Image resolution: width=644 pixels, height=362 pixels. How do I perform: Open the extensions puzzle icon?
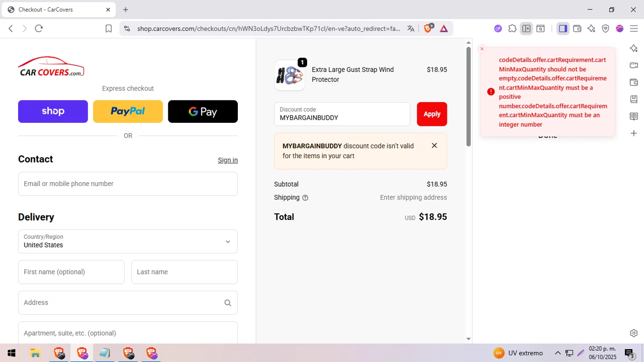coord(512,28)
